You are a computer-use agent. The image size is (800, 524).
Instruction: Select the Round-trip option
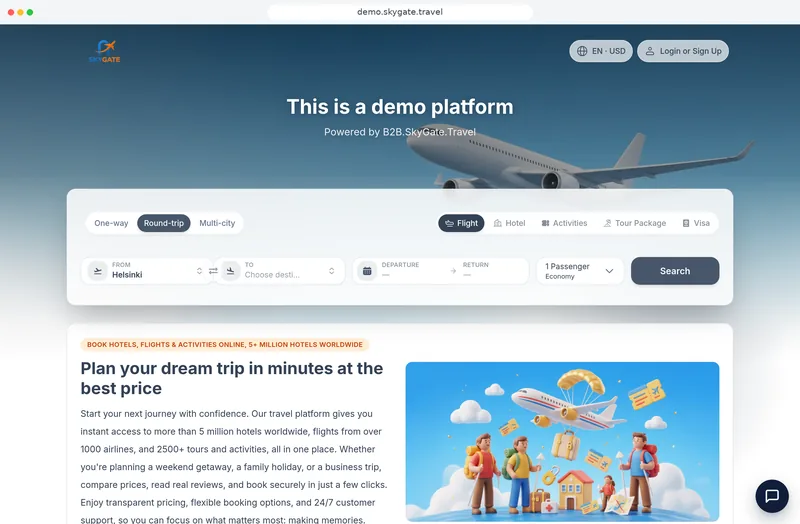pyautogui.click(x=164, y=223)
